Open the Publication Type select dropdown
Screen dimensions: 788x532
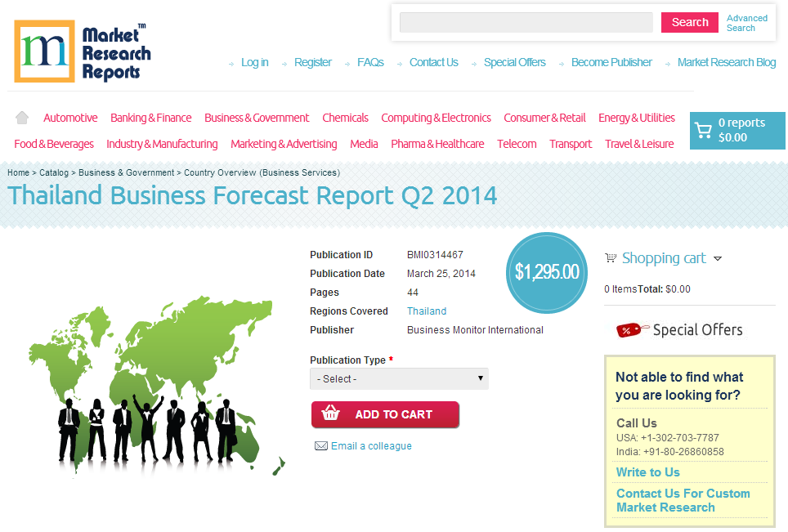[x=399, y=378]
